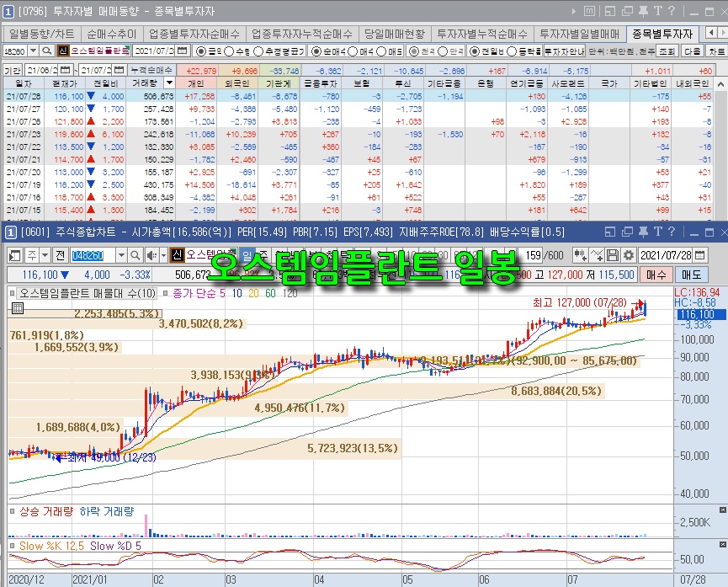Click the 다음 next button
The height and width of the screenshot is (587, 728).
(693, 51)
